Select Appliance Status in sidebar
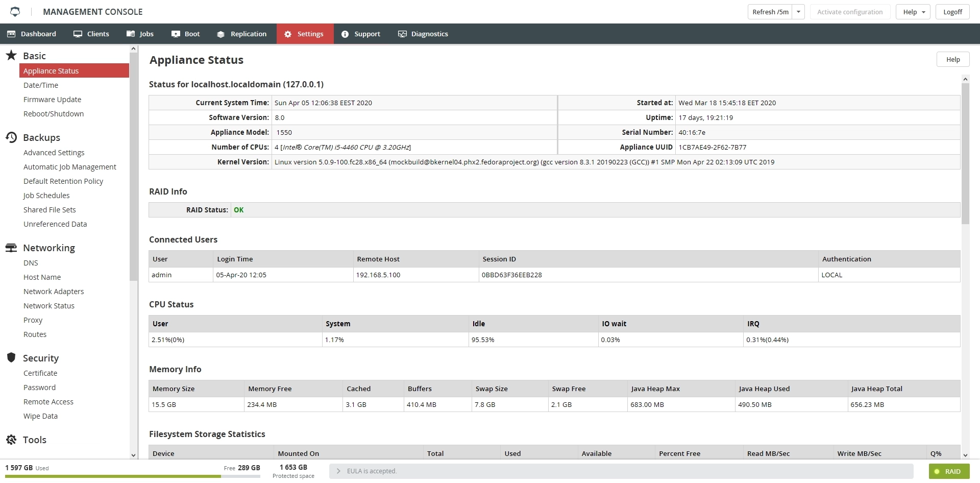This screenshot has width=980, height=483. [74, 70]
